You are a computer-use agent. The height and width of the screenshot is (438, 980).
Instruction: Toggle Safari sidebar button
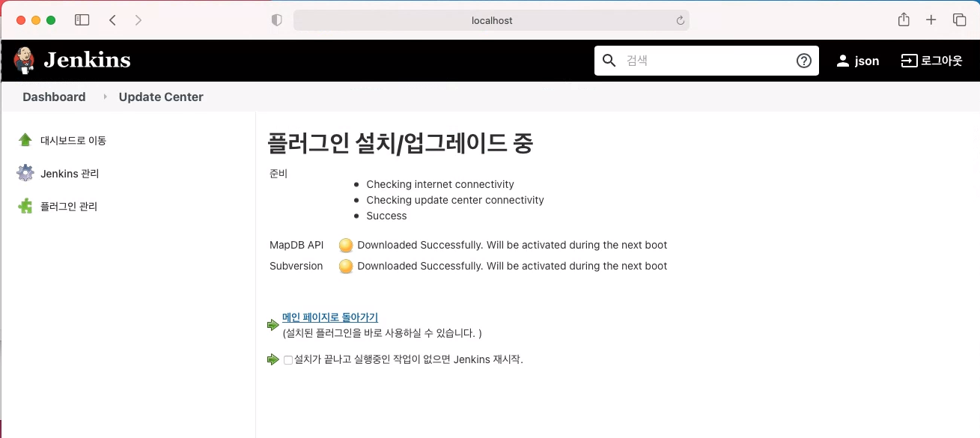[x=82, y=20]
